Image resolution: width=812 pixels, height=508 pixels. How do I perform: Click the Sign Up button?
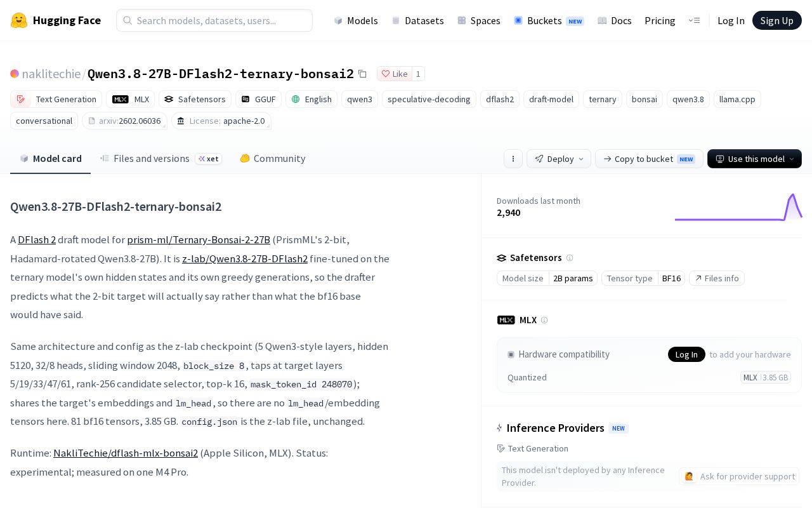pyautogui.click(x=777, y=20)
